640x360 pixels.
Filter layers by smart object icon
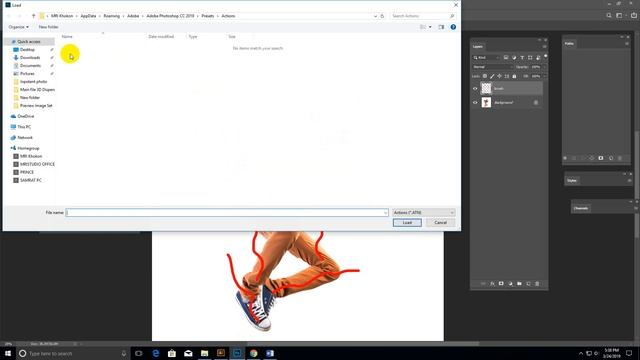tap(538, 58)
